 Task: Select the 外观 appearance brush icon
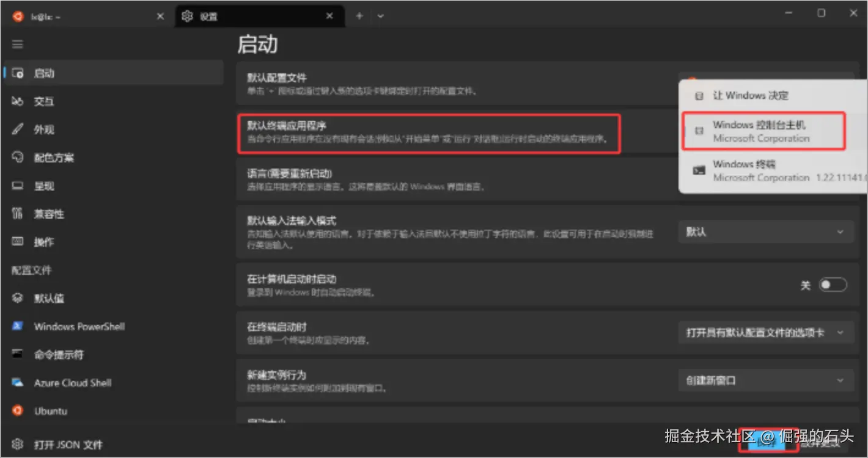pyautogui.click(x=18, y=129)
